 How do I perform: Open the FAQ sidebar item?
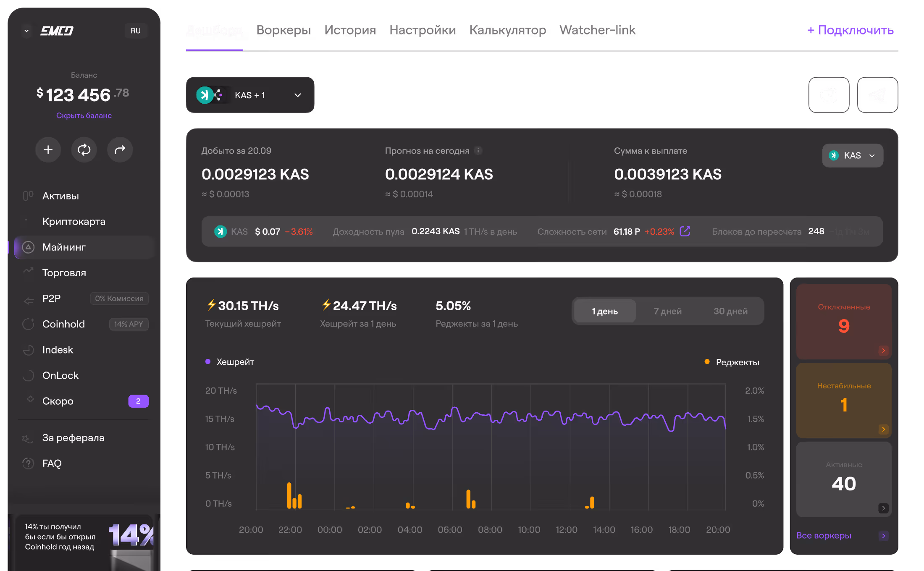(84, 463)
